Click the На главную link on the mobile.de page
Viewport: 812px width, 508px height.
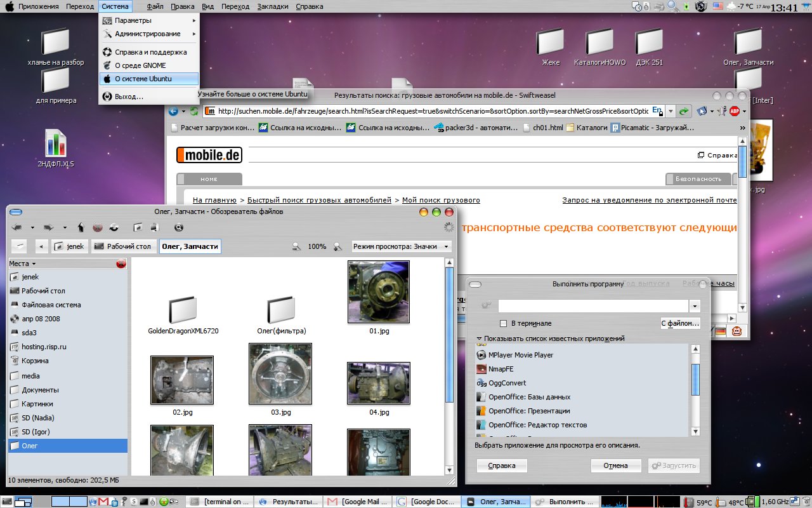[214, 200]
